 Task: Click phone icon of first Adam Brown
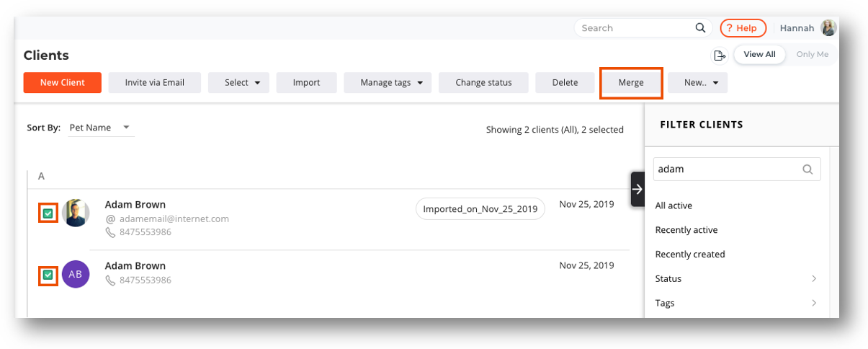pyautogui.click(x=110, y=232)
